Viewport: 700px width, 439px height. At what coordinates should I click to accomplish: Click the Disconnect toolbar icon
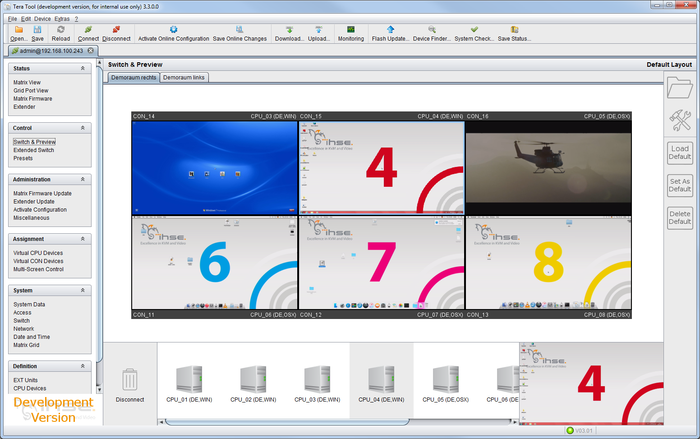tap(116, 33)
